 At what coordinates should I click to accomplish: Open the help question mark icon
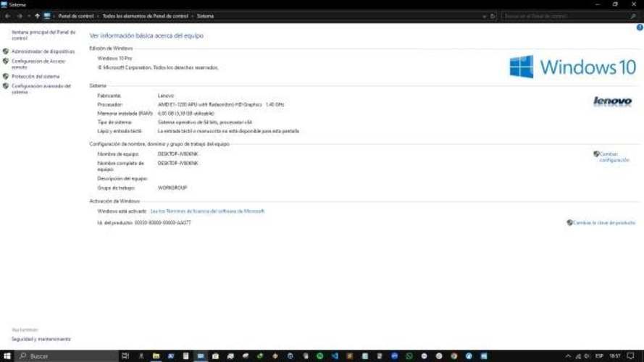click(x=640, y=28)
